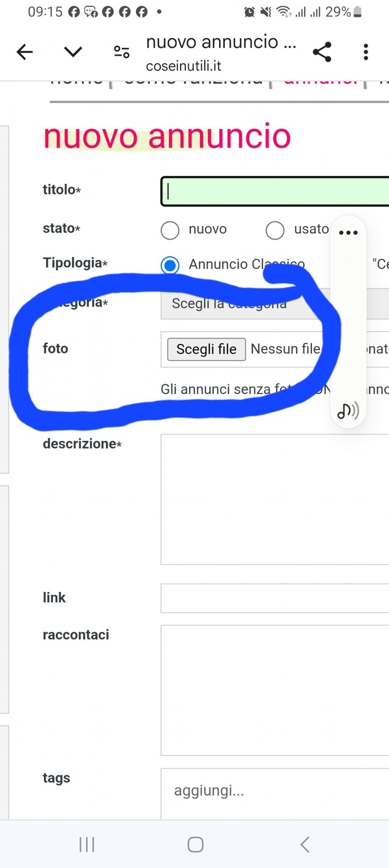
Task: Tap the browser back arrow icon
Action: 25,52
